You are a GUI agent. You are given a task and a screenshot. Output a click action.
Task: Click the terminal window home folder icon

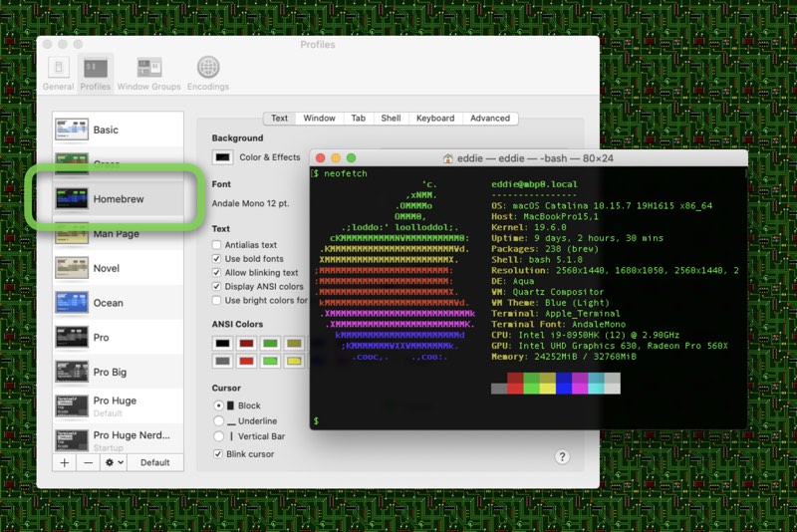pos(447,158)
